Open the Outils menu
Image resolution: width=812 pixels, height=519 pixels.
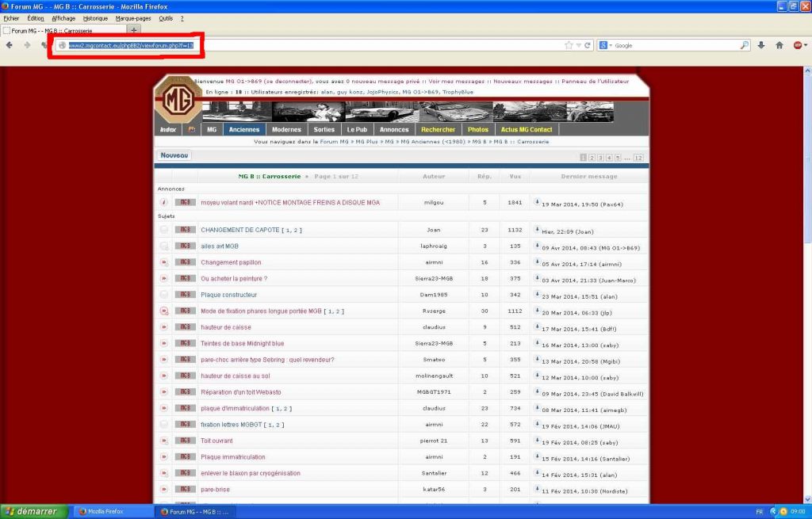click(166, 18)
